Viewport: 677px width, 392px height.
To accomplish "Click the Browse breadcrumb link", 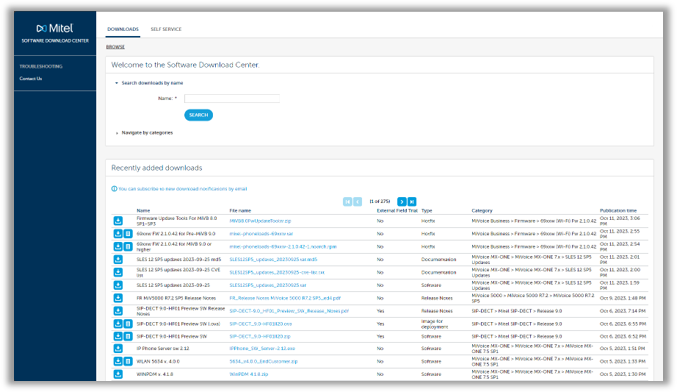I will click(x=115, y=47).
